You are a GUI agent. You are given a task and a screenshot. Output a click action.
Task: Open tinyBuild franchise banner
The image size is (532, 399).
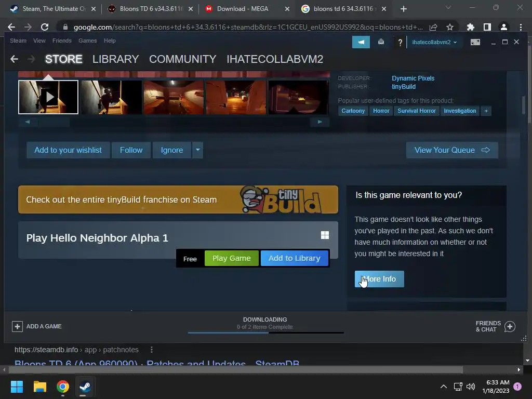178,199
